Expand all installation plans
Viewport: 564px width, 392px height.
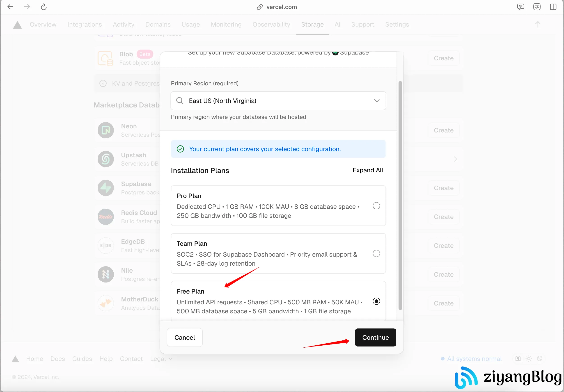click(368, 170)
